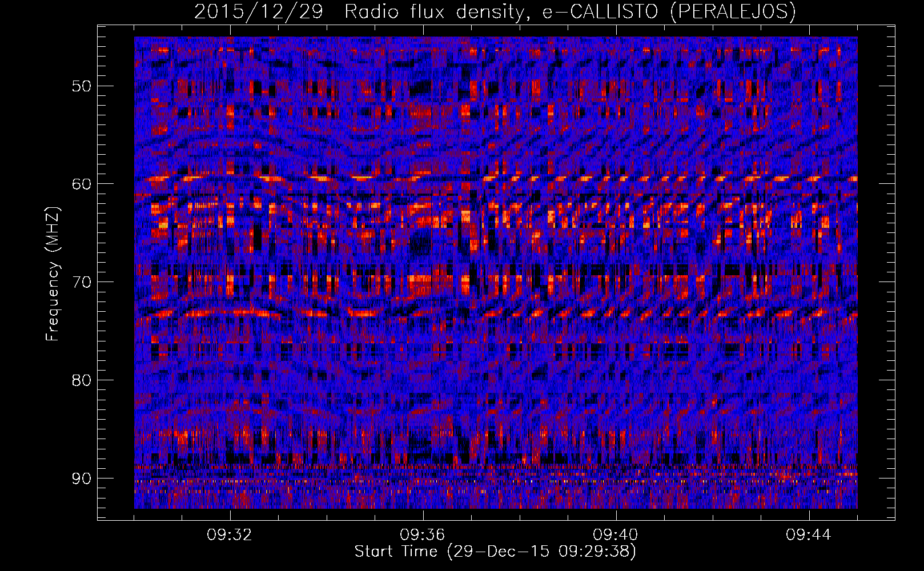
Task: Click the 60 MHz frequency tick label
Action: (81, 184)
